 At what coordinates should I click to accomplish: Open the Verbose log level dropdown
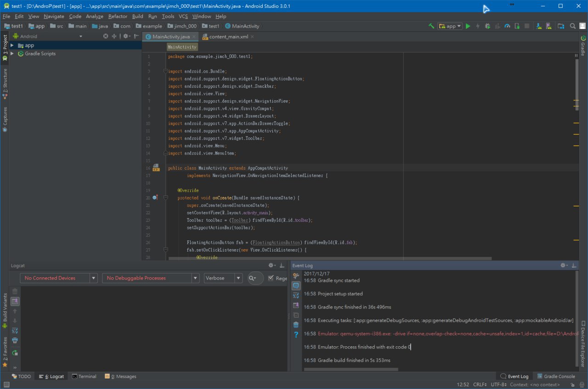tap(223, 278)
